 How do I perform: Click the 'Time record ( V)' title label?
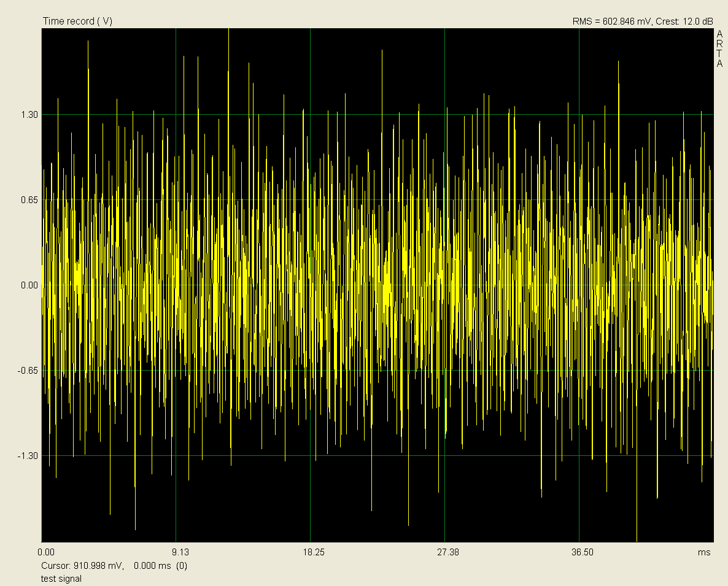click(x=77, y=21)
